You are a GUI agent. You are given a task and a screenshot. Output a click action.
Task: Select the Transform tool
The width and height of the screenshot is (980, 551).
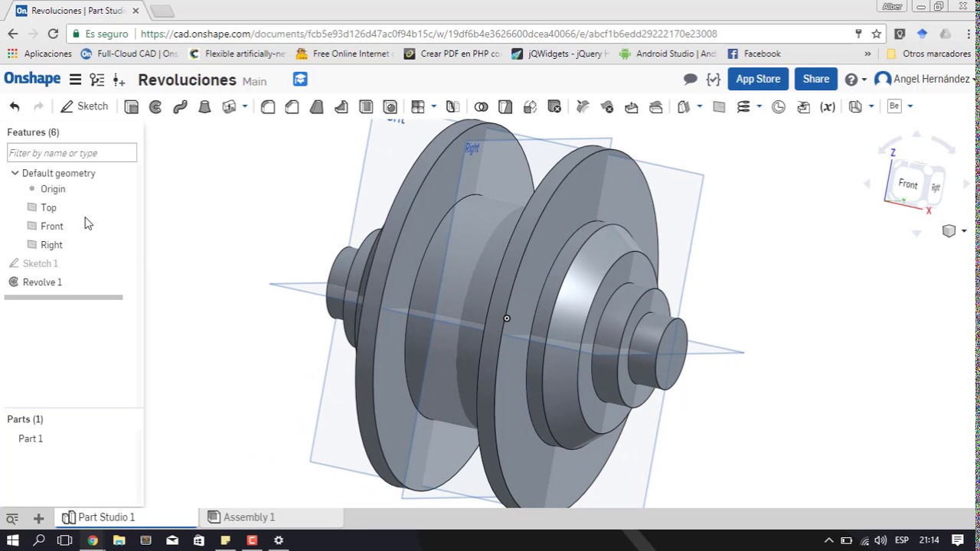click(530, 107)
